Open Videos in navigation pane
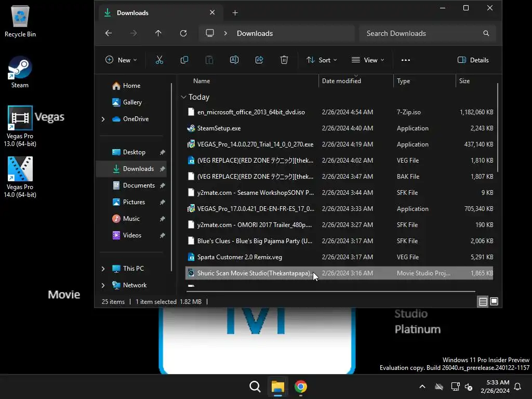532x399 pixels. click(127, 235)
